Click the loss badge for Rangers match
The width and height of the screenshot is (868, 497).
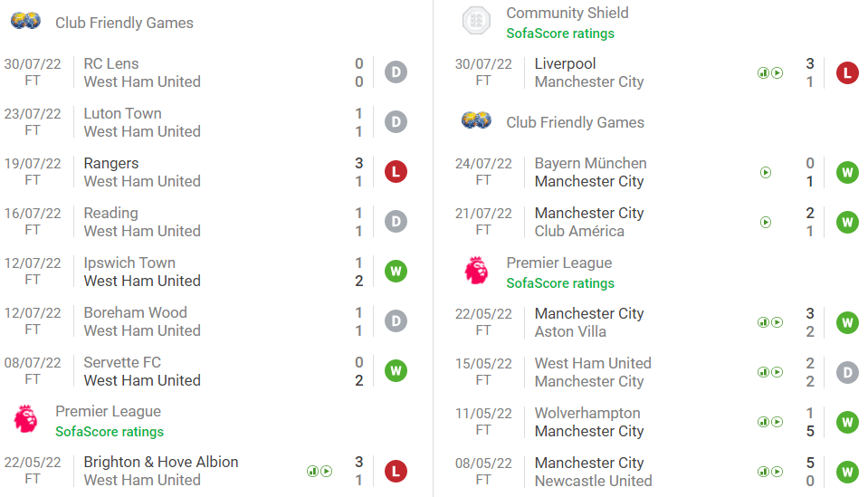pyautogui.click(x=396, y=172)
